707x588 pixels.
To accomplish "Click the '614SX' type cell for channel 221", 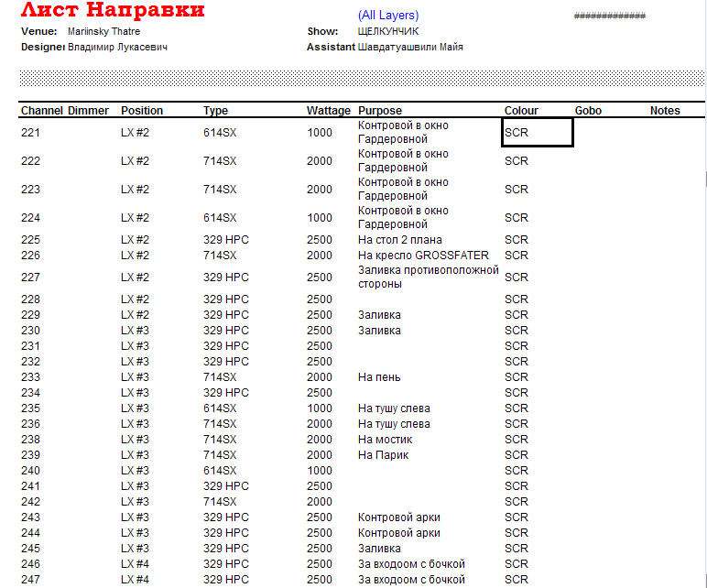I will [220, 133].
